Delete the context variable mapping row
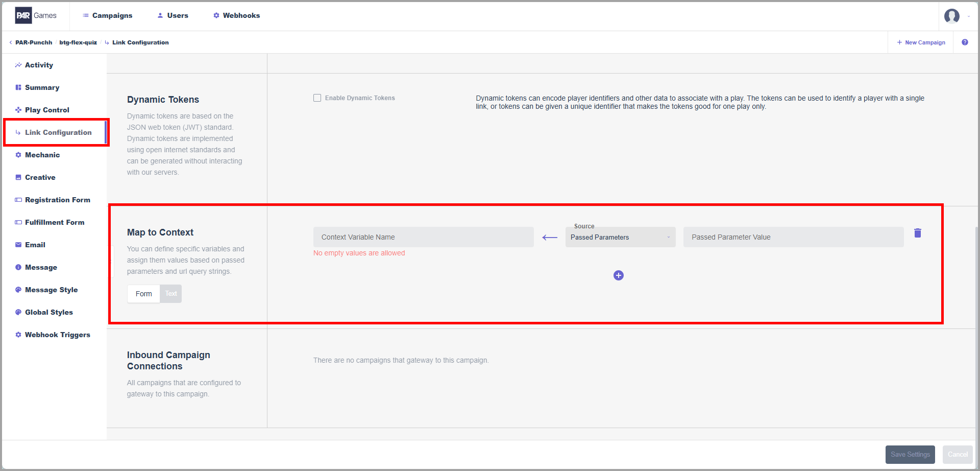The height and width of the screenshot is (471, 980). pyautogui.click(x=917, y=233)
